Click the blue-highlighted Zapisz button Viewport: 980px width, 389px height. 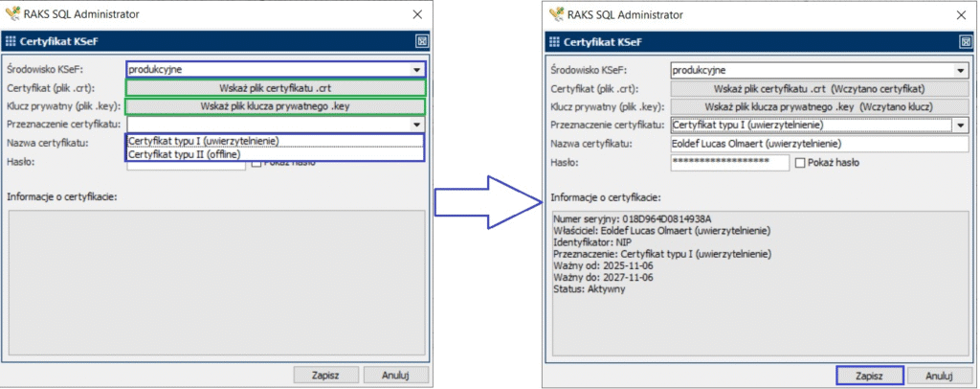click(867, 375)
